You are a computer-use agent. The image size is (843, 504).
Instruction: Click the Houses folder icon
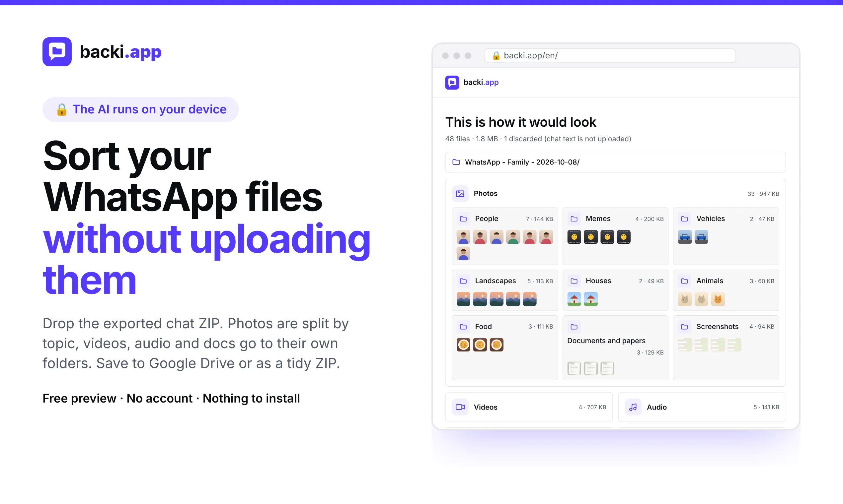click(x=574, y=281)
